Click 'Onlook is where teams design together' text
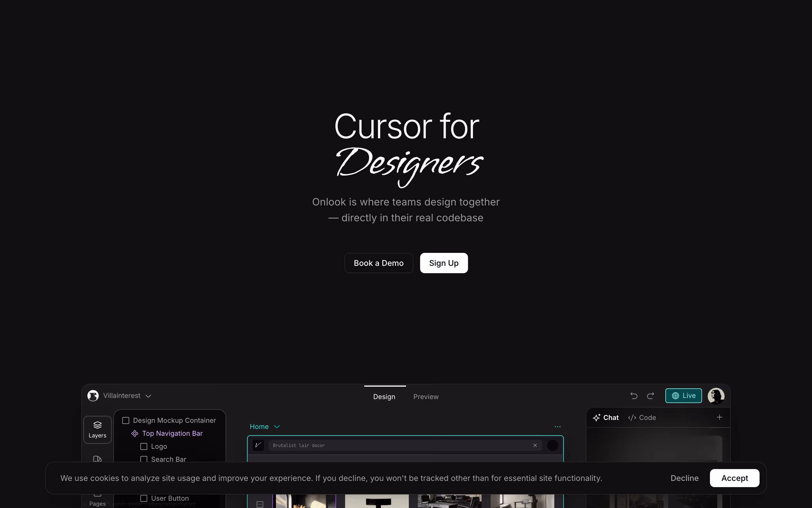The height and width of the screenshot is (508, 812). (x=406, y=202)
